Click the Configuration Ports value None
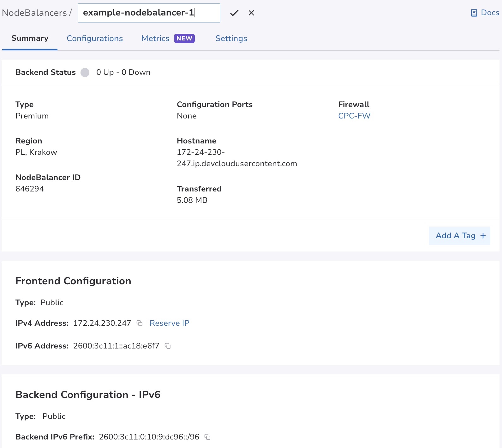The height and width of the screenshot is (448, 502). 187,116
